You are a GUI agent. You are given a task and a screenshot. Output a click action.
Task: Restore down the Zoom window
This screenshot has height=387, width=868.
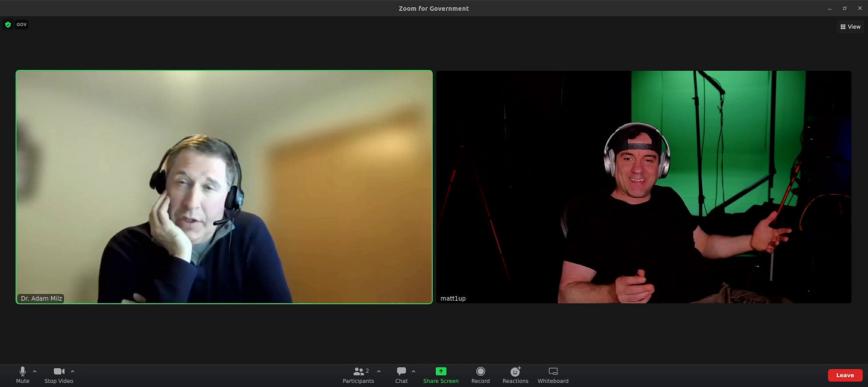pyautogui.click(x=845, y=8)
